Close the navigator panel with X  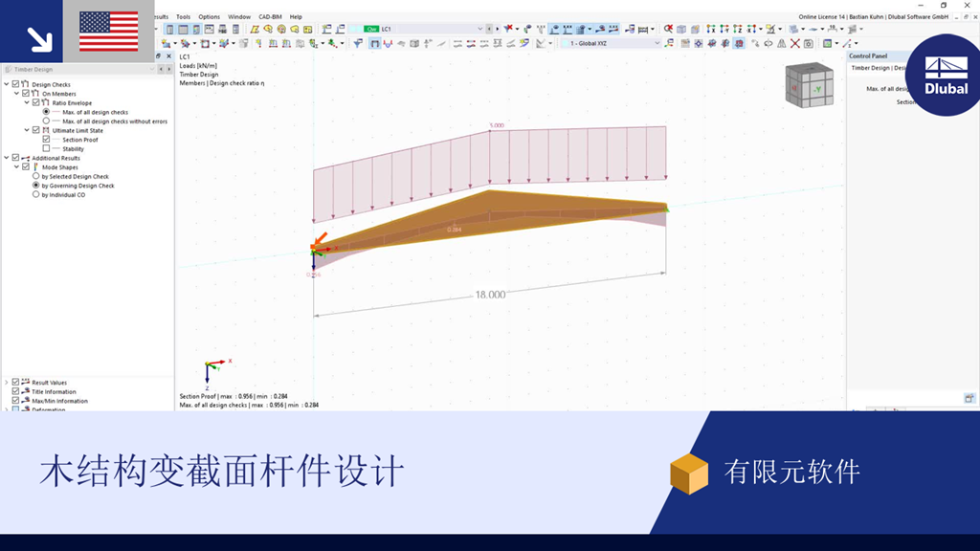(168, 56)
